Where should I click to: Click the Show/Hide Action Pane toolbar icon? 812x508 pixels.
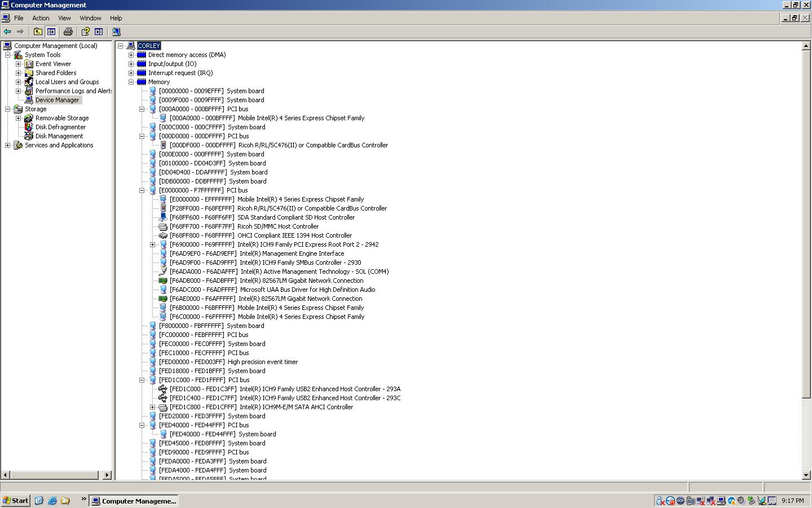[99, 32]
